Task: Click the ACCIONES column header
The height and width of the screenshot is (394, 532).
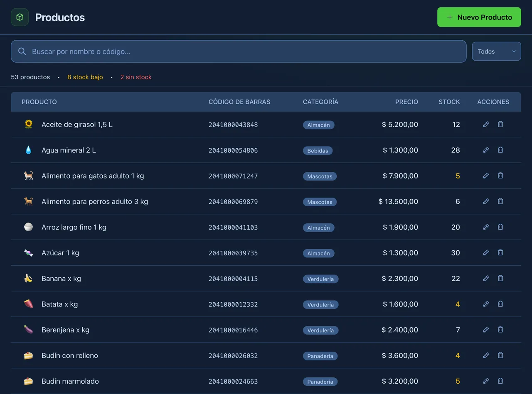Action: click(x=493, y=102)
